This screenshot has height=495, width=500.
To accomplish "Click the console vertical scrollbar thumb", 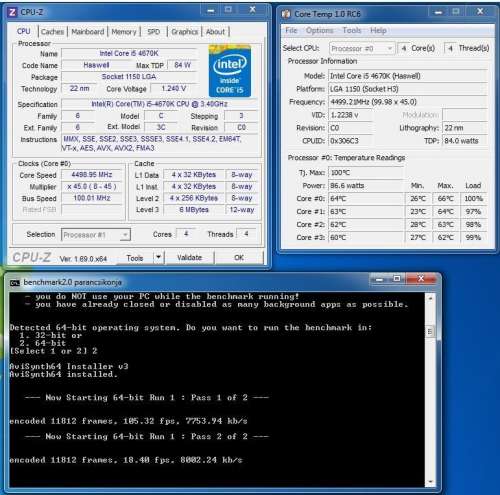I will [430, 331].
